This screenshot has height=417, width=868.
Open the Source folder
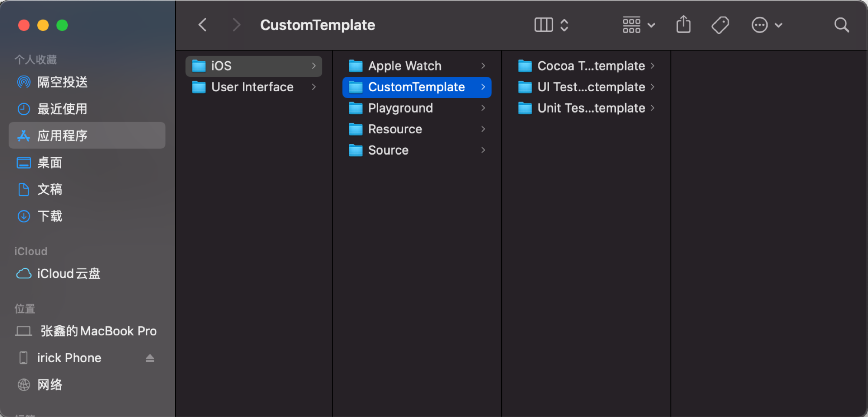388,150
